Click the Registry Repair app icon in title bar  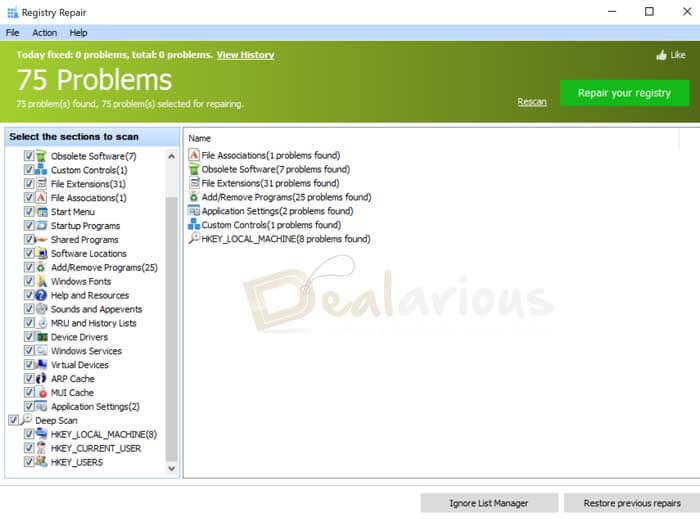(12, 12)
